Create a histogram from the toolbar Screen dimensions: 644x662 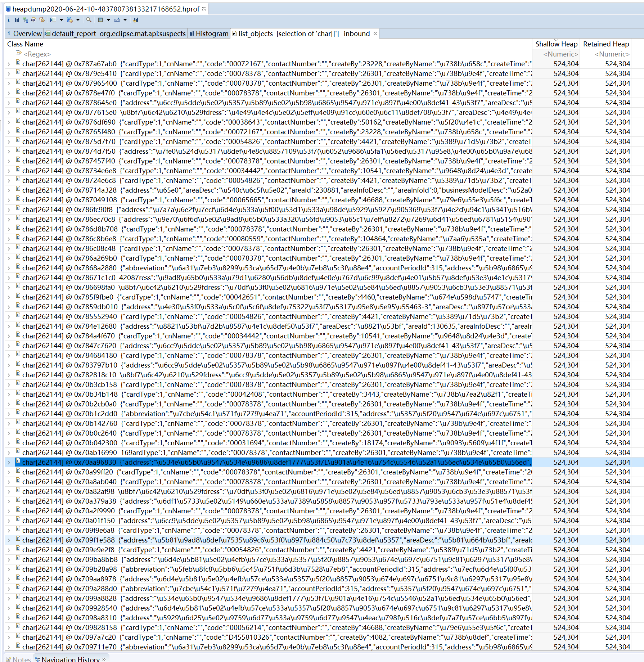point(17,20)
